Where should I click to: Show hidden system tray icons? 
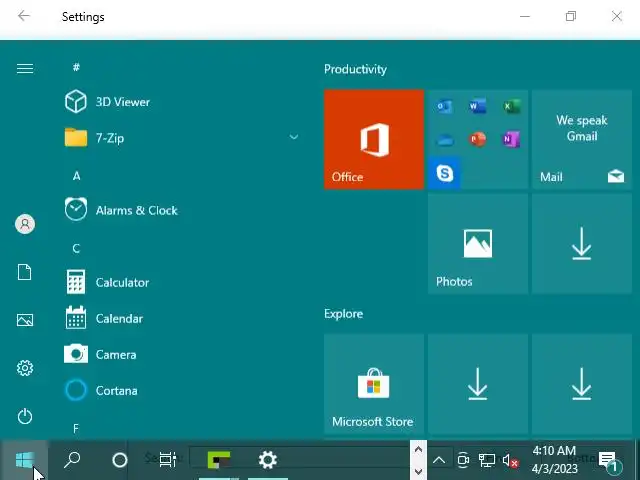click(439, 460)
